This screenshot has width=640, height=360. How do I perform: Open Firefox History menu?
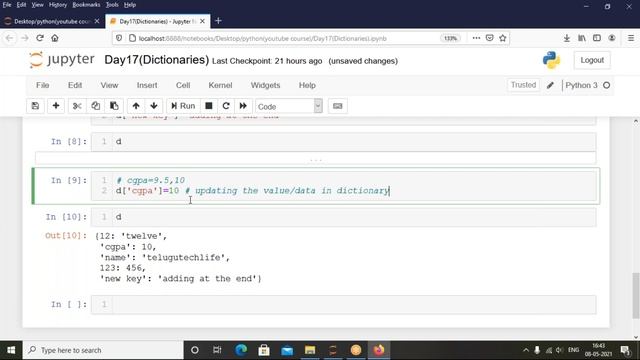(58, 5)
